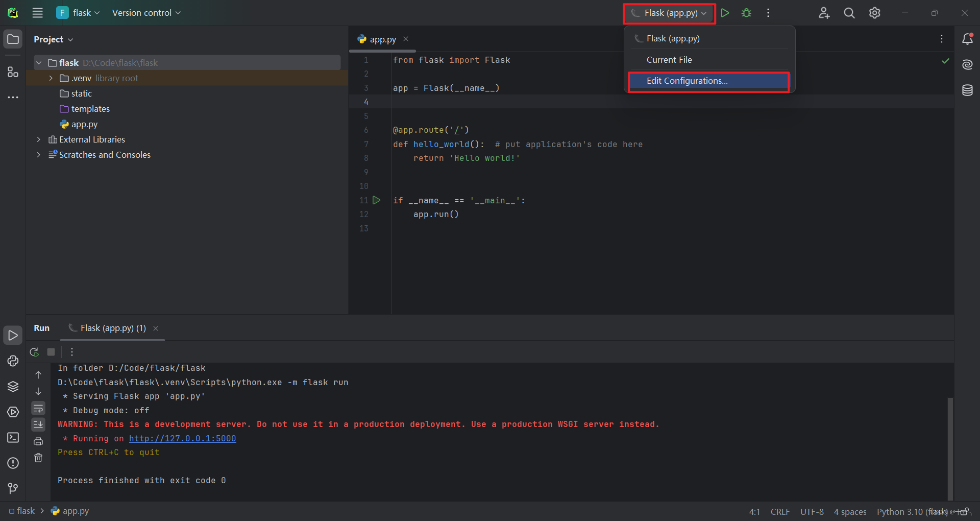Go down the stack trace arrow

pos(38,391)
